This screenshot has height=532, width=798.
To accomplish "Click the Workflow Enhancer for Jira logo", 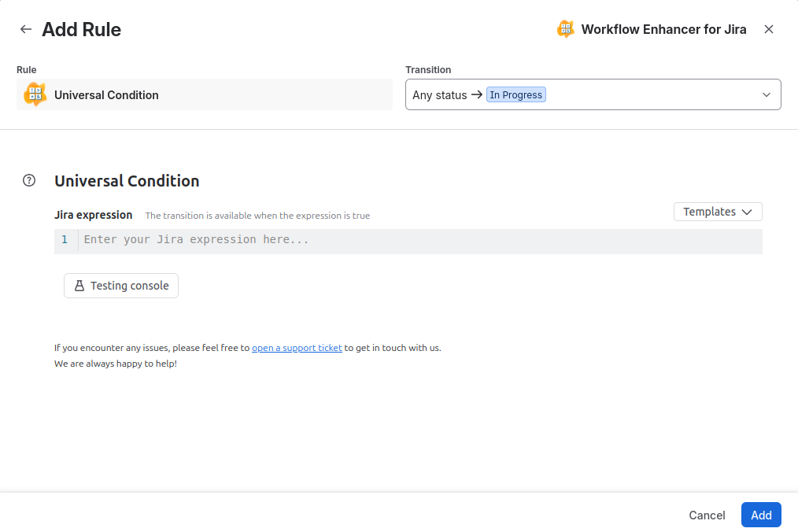I will [565, 29].
